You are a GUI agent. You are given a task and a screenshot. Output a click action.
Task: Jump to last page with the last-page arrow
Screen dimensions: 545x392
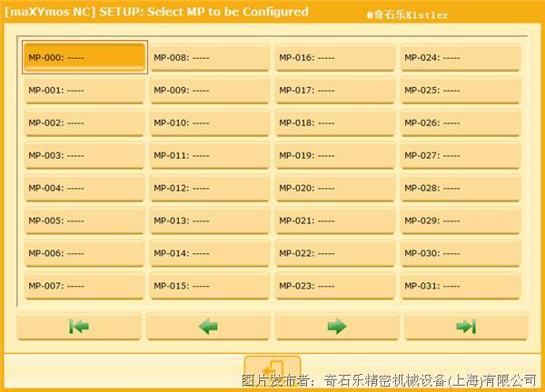tap(466, 327)
